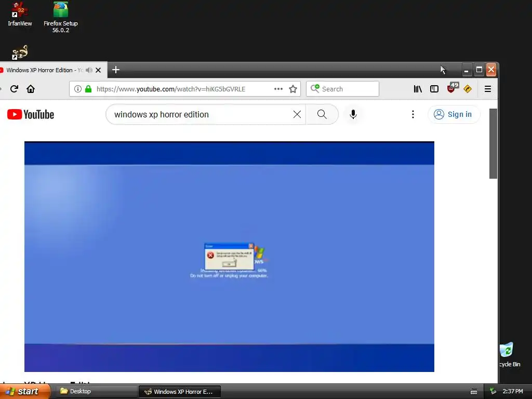Show site information icon in address bar

click(78, 89)
